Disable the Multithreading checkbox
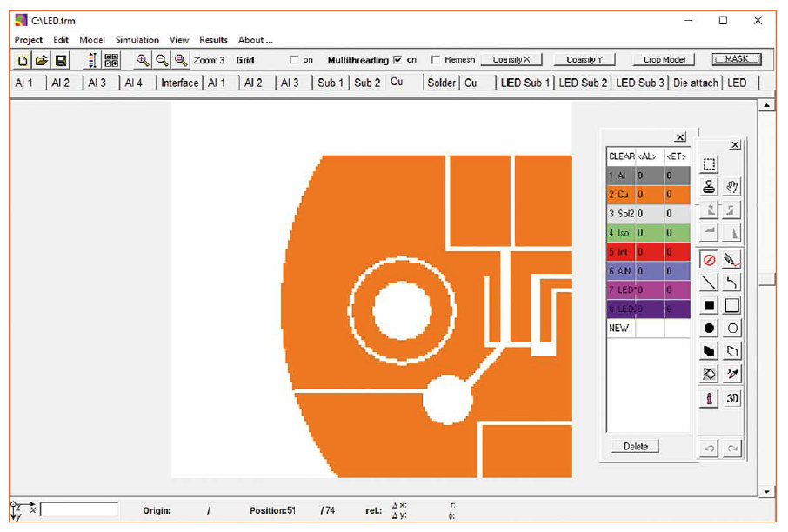 (397, 60)
